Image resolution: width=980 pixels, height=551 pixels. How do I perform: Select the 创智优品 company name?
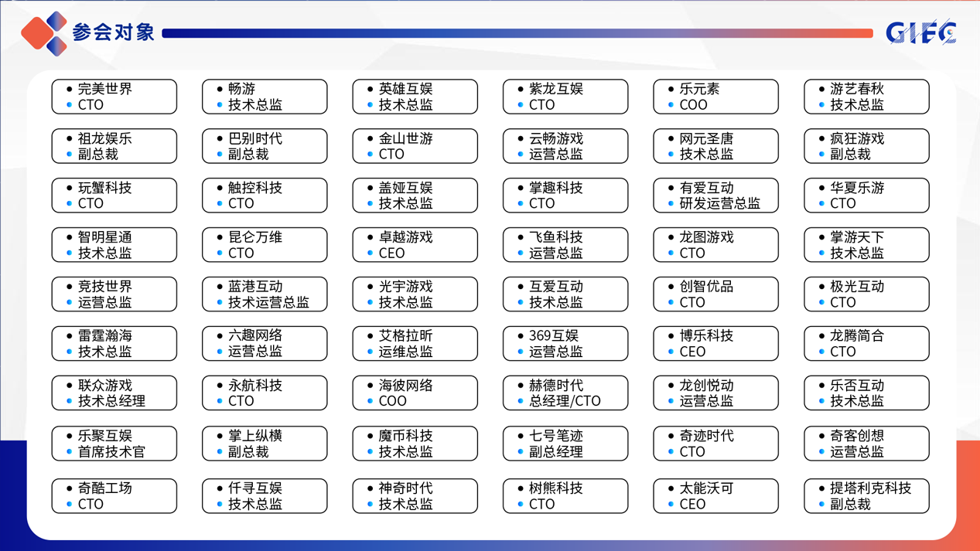pyautogui.click(x=707, y=287)
